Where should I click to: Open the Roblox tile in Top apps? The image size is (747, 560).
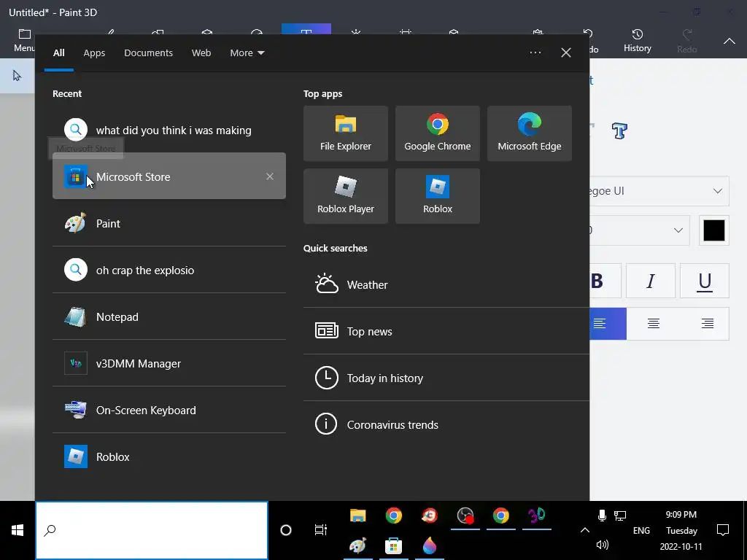pyautogui.click(x=438, y=195)
